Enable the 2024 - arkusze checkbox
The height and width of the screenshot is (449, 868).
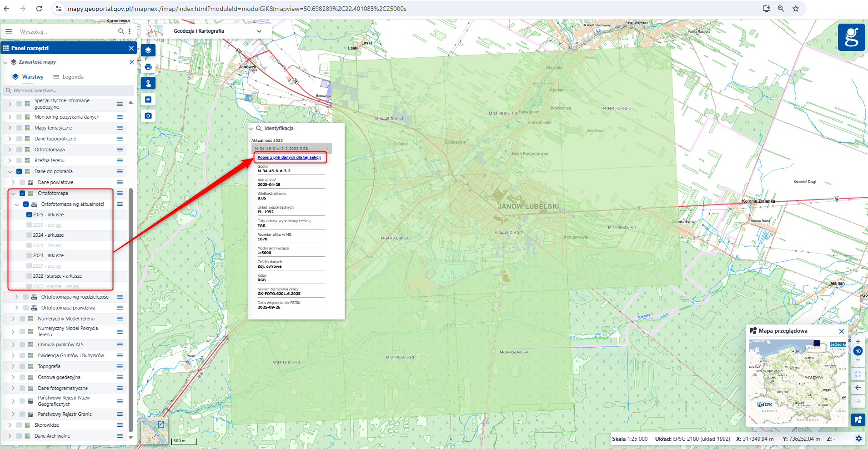29,235
